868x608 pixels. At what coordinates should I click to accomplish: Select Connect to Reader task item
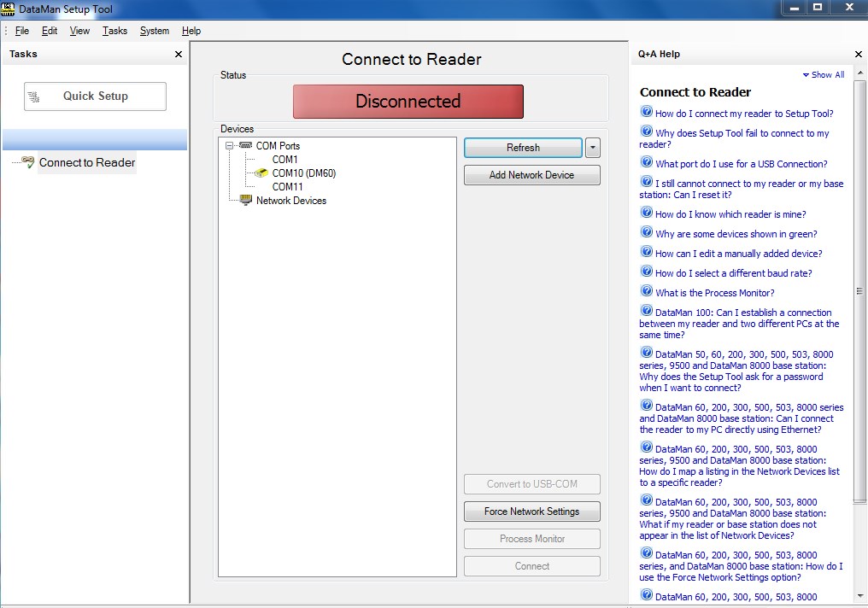click(87, 162)
